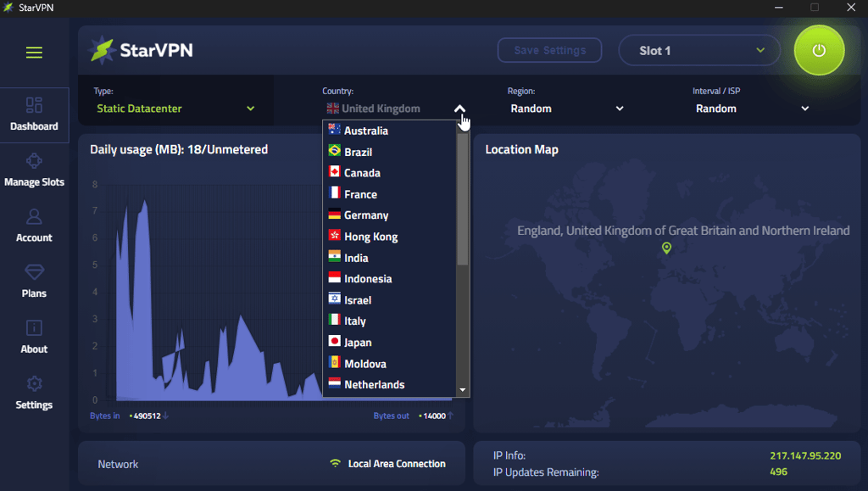Open the Slot 1 dropdown

coord(699,50)
